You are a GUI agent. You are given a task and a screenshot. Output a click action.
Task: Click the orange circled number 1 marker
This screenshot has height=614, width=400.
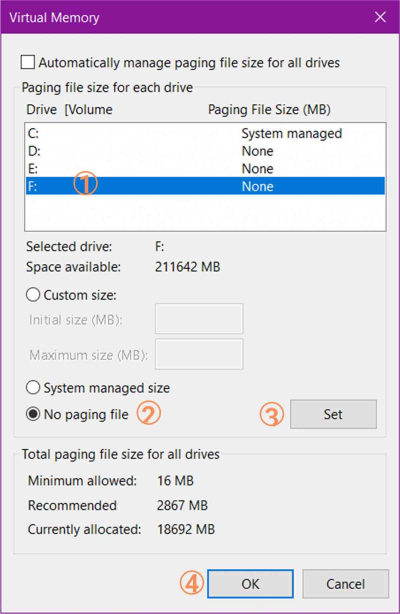click(85, 183)
